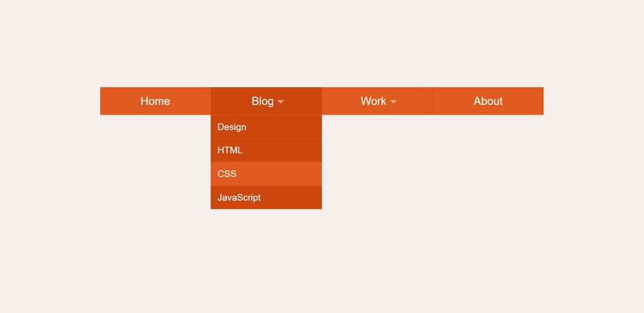This screenshot has height=313, width=644.
Task: Click the caret arrow beside Blog
Action: click(281, 102)
